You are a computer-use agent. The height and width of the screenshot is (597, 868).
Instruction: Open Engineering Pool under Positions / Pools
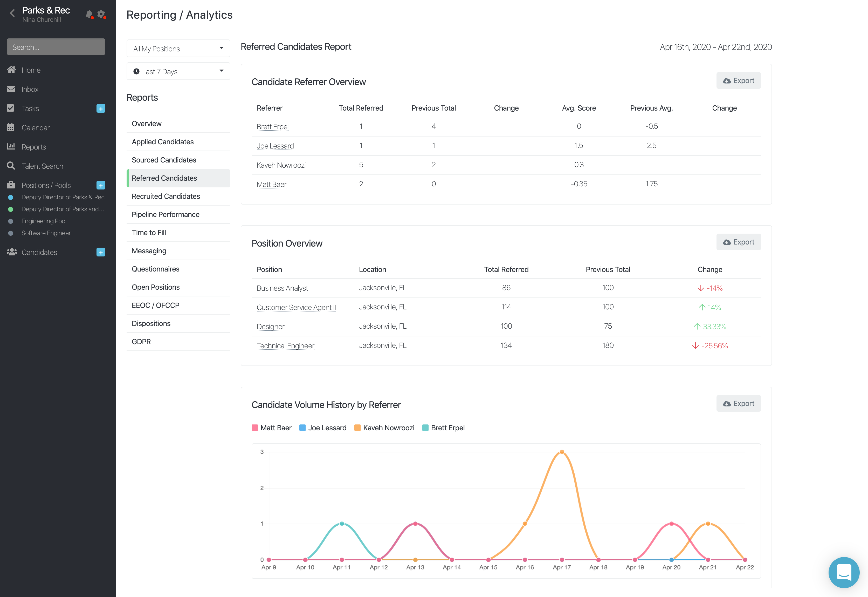44,221
